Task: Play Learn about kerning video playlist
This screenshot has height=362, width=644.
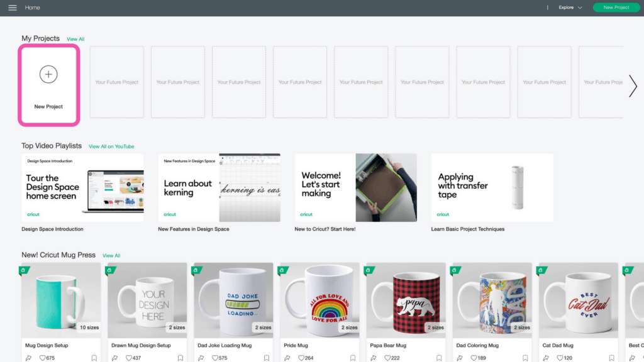Action: [219, 187]
